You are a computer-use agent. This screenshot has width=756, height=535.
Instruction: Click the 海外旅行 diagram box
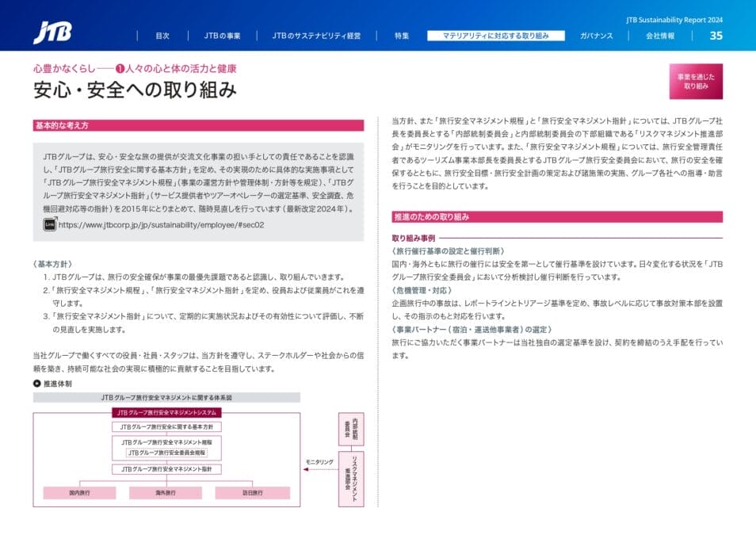(x=165, y=492)
